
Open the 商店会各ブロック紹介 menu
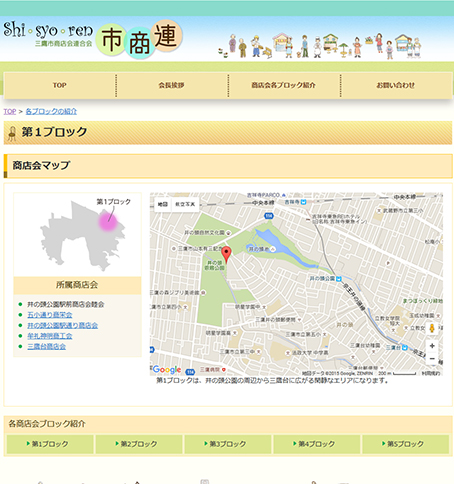[284, 85]
